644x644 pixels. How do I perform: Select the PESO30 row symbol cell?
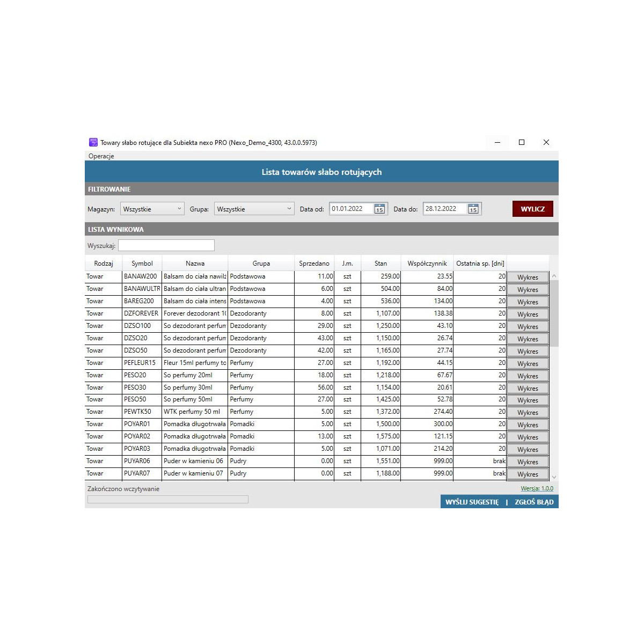click(x=142, y=387)
